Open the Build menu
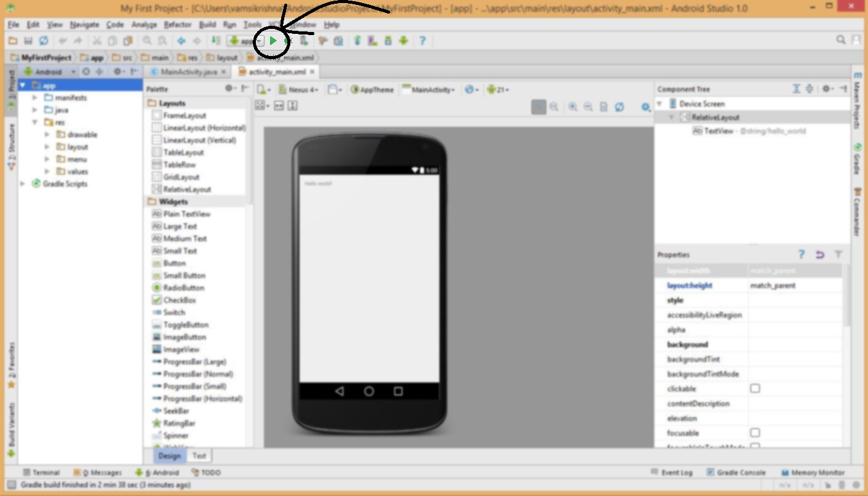The height and width of the screenshot is (496, 868). [207, 25]
